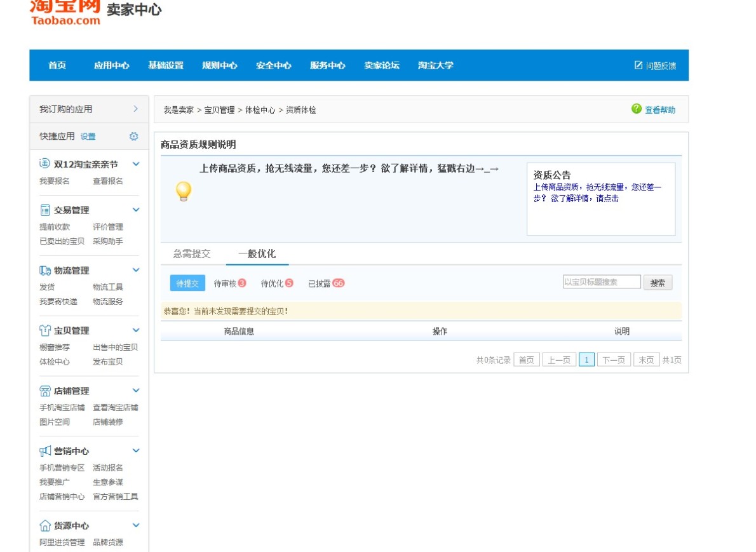This screenshot has height=552, width=756.
Task: Click the 双12淘宝亲亲节 section icon
Action: (x=44, y=163)
